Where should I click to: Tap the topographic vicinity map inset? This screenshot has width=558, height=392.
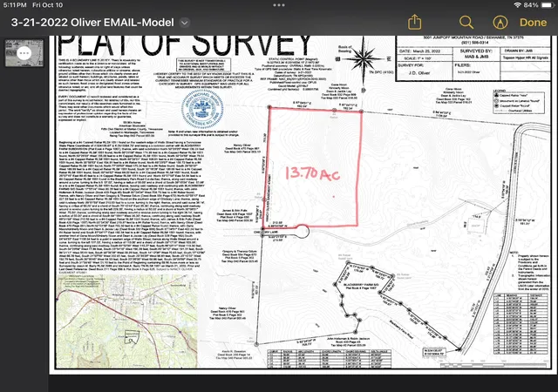[126, 321]
